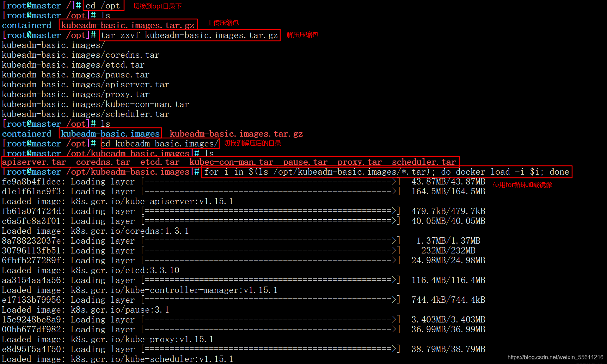Click 'apiserver.tar' in the ls listing
Viewport: 607px width, 364px height.
(34, 162)
